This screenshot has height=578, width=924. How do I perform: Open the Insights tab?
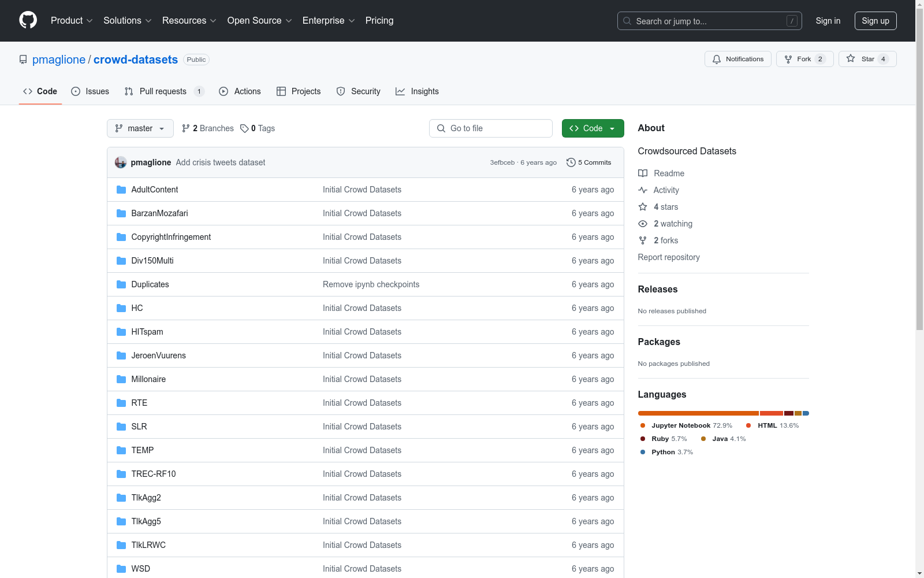417,91
